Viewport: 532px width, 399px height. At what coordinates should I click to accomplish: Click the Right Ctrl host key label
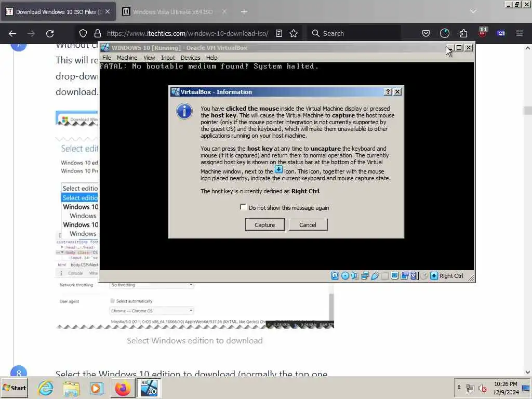pyautogui.click(x=451, y=276)
